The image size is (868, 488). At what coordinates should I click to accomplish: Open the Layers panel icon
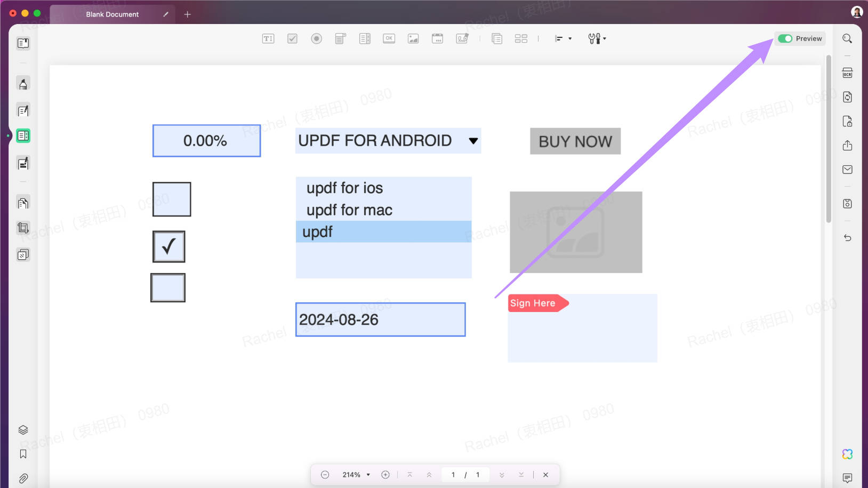coord(23,430)
